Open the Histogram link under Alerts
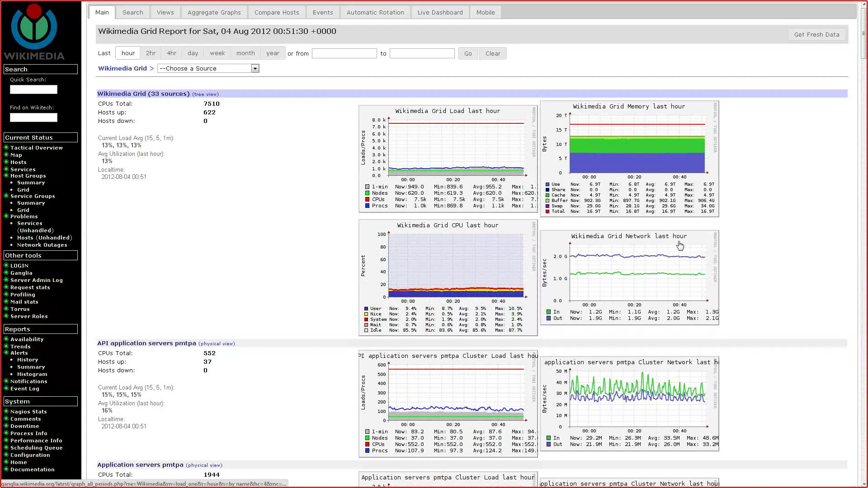Screen dimensions: 868x488 32,374
